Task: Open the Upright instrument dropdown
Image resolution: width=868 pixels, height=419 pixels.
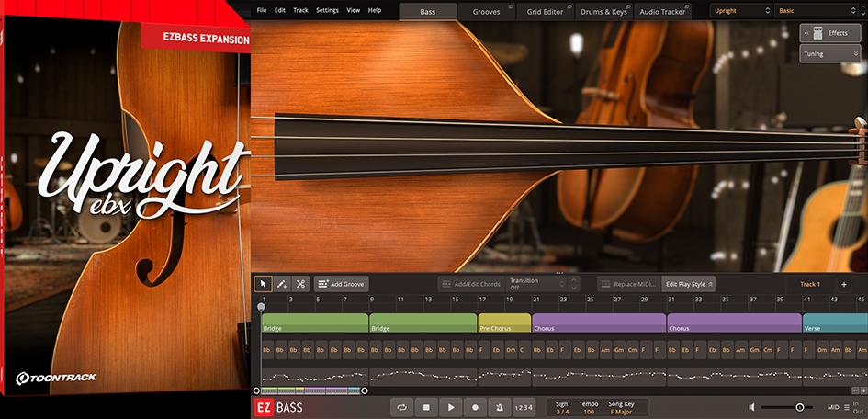Action: pos(740,10)
